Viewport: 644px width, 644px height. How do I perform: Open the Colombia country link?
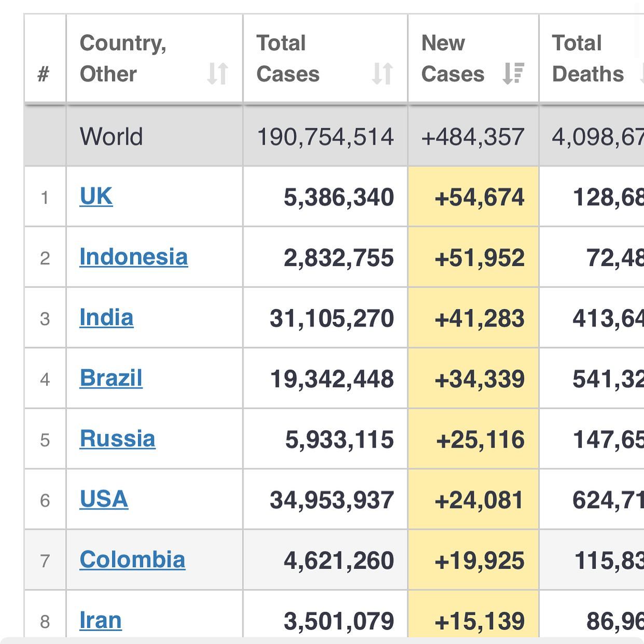point(132,560)
